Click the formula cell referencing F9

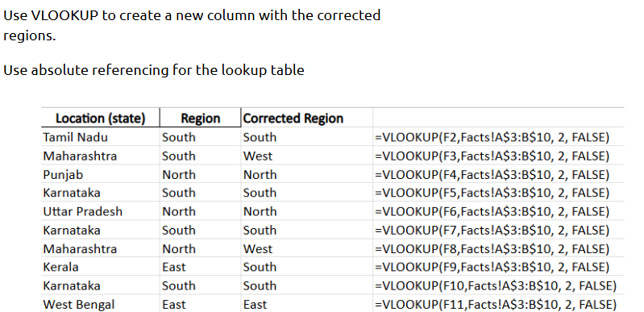492,267
